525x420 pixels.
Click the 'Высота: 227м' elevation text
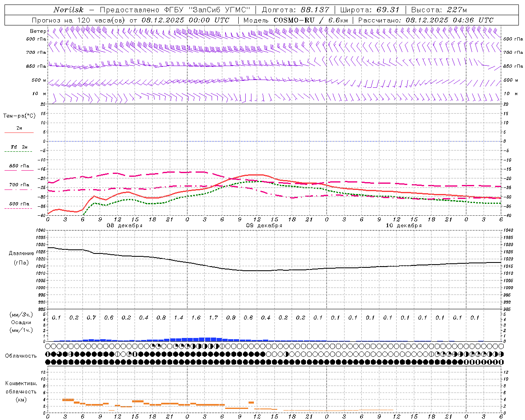(x=439, y=10)
